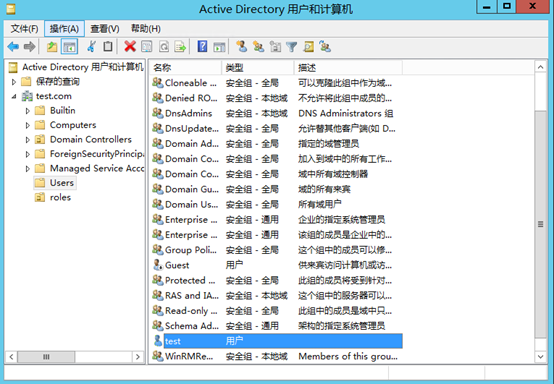The image size is (554, 384).
Task: Click the red Delete X icon
Action: [x=130, y=47]
